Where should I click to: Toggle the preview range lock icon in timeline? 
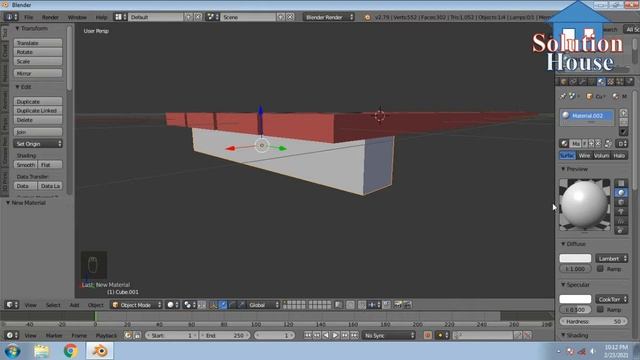coord(138,335)
